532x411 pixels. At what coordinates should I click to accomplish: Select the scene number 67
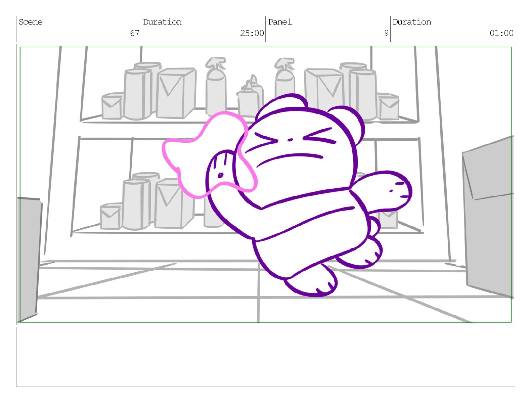[x=134, y=33]
